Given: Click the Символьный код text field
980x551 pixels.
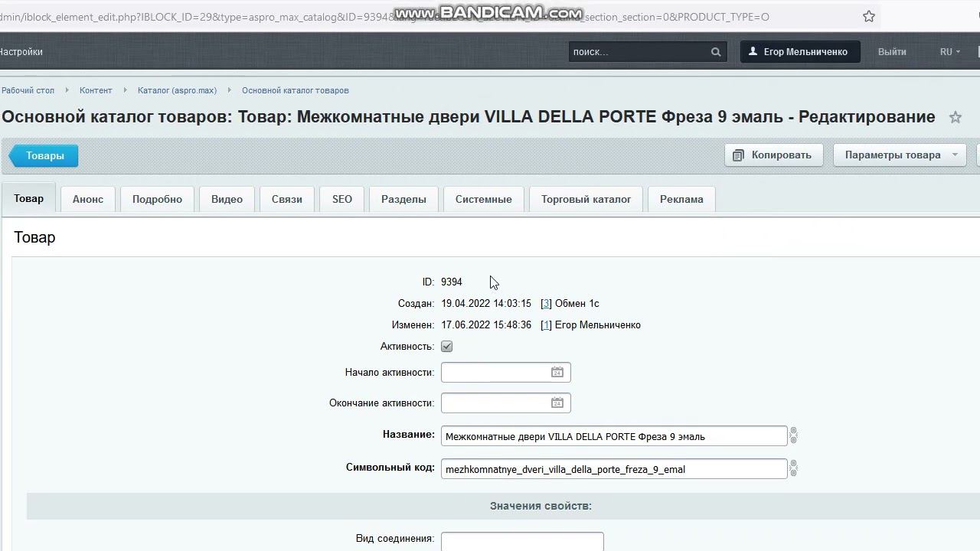Looking at the screenshot, I should [x=614, y=469].
